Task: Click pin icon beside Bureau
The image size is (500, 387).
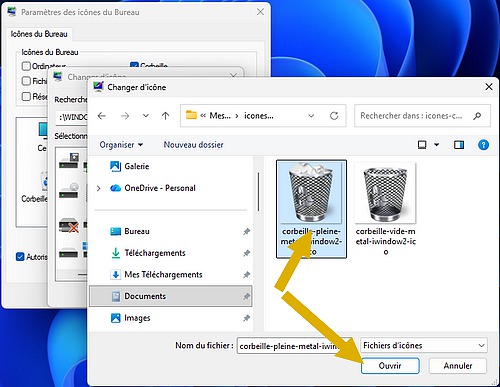Action: tap(246, 231)
